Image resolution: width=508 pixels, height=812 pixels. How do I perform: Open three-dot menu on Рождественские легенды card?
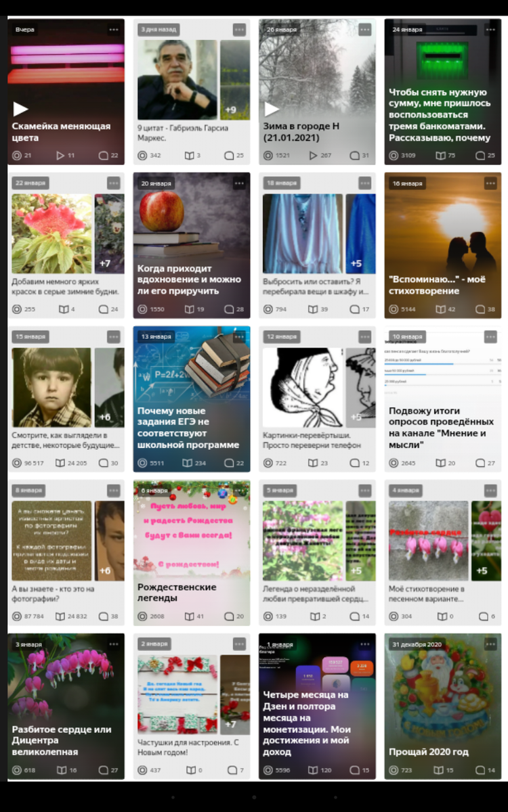[x=239, y=491]
